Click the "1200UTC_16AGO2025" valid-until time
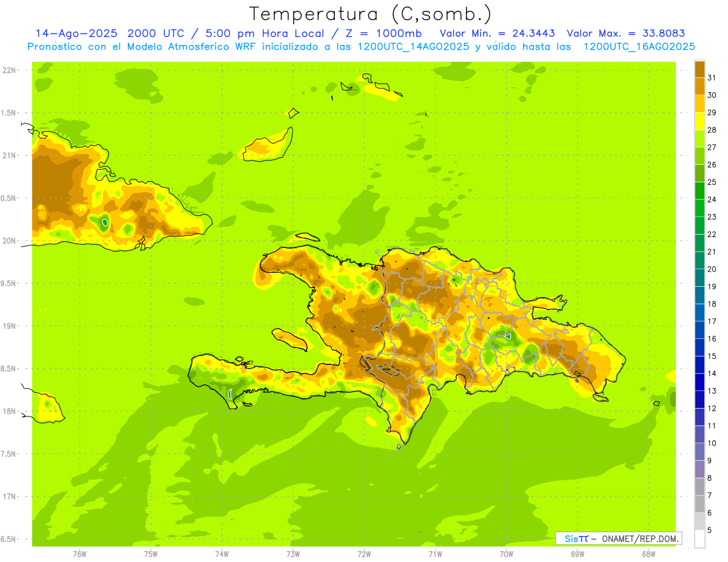This screenshot has height=562, width=728. coord(639,47)
